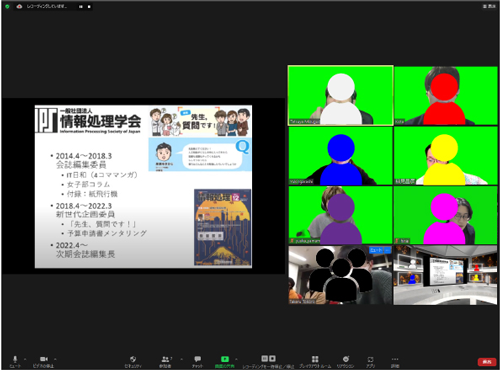Screen dimensions: 500x370
Task: Click the slide text 2014.4～2018.3
Action: (x=84, y=156)
